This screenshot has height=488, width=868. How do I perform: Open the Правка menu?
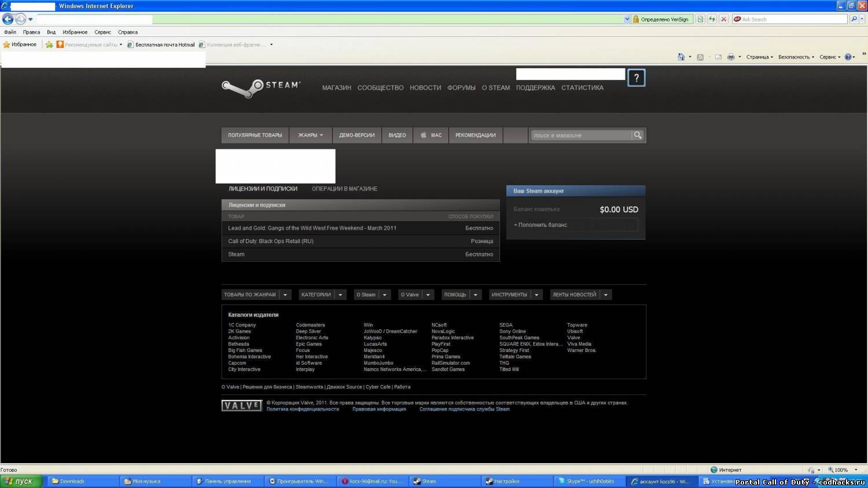point(31,32)
